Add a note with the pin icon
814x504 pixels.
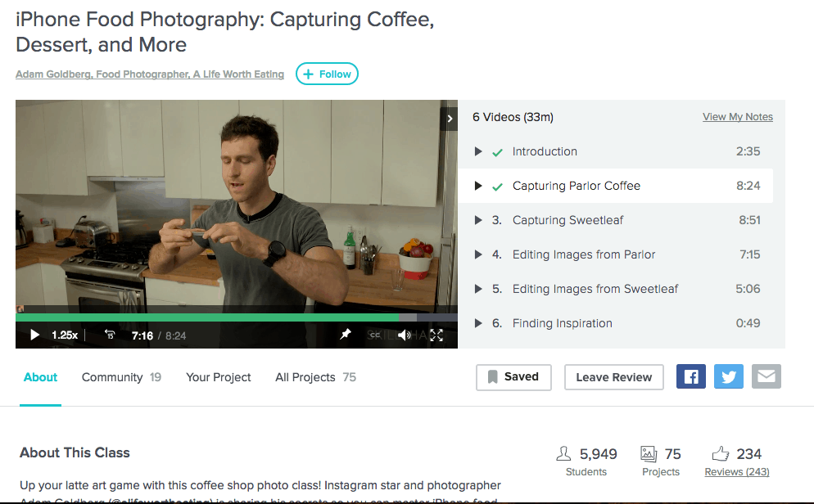point(346,335)
